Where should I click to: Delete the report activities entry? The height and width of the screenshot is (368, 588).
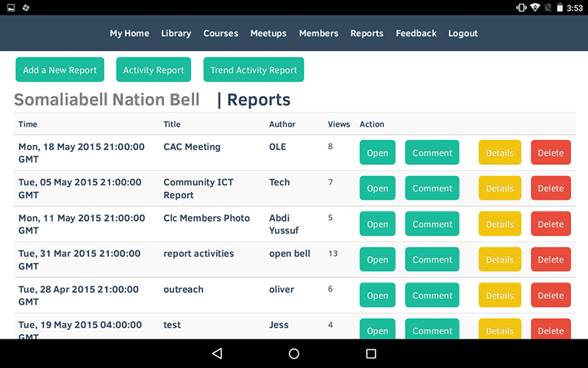[x=551, y=260]
